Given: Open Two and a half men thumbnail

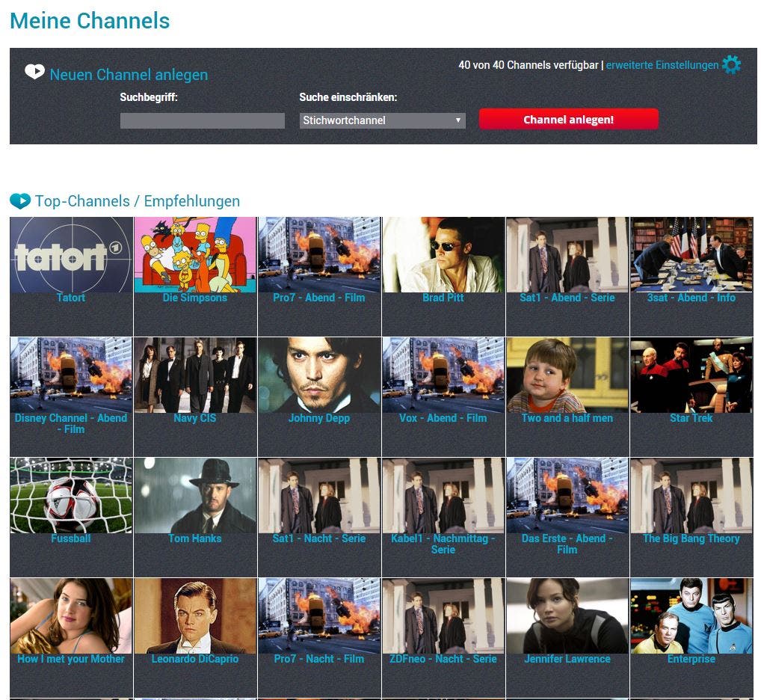Looking at the screenshot, I should click(x=567, y=375).
